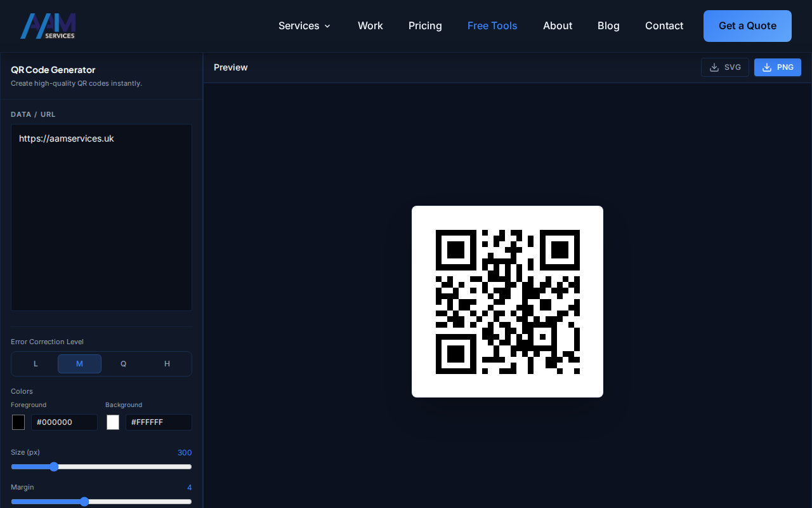Screen dimensions: 812x508
Task: Click the QR code preview image
Action: click(507, 302)
